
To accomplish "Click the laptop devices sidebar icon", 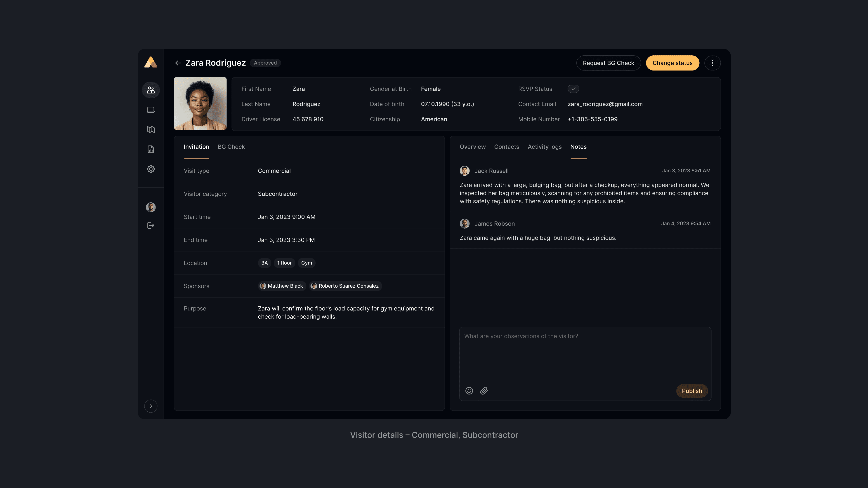I will (151, 110).
